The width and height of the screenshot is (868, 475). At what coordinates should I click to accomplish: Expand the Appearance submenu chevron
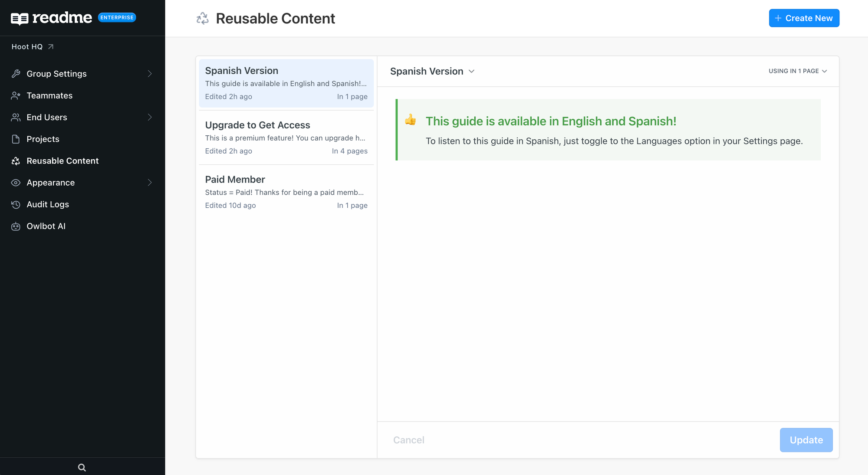150,183
